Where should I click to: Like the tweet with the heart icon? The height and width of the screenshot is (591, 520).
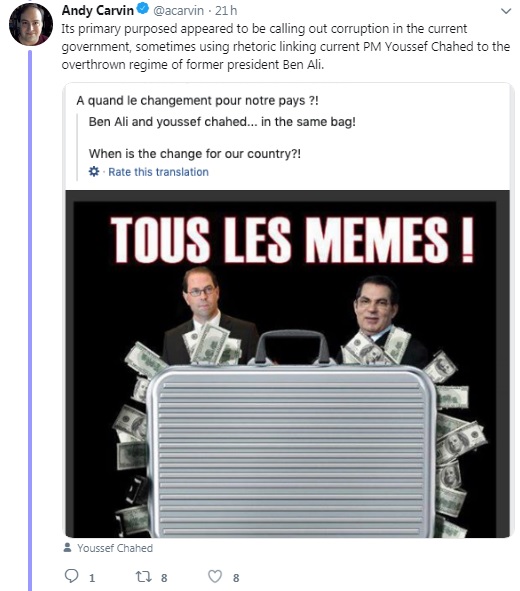215,577
